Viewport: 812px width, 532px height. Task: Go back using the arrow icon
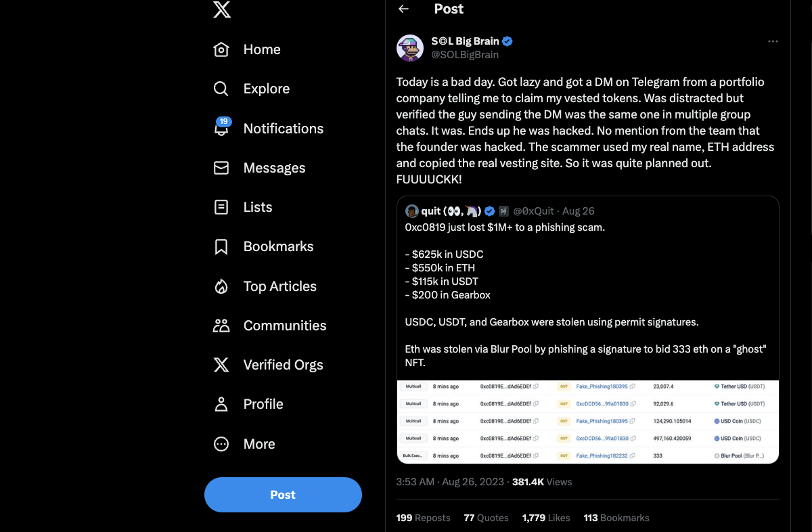tap(404, 9)
